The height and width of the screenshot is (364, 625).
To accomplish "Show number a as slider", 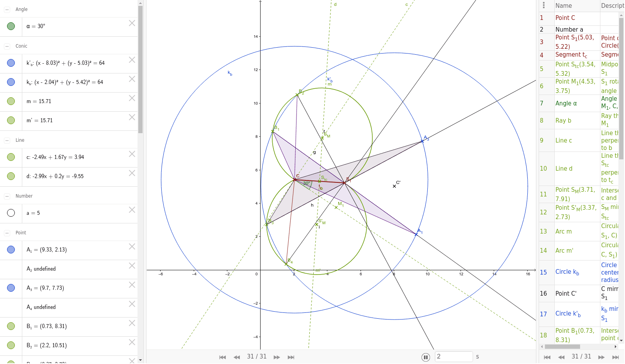I will [11, 213].
